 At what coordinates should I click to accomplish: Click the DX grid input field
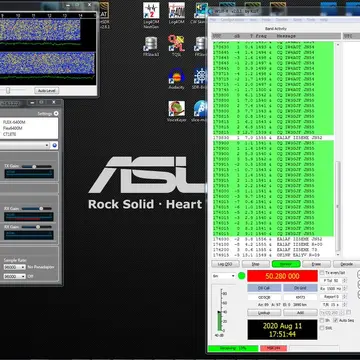pyautogui.click(x=300, y=297)
